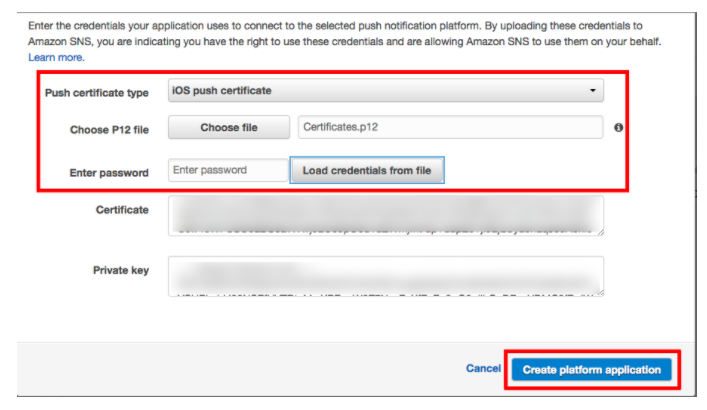Cancel the platform application dialog
Screen dimensions: 707x410
(483, 369)
